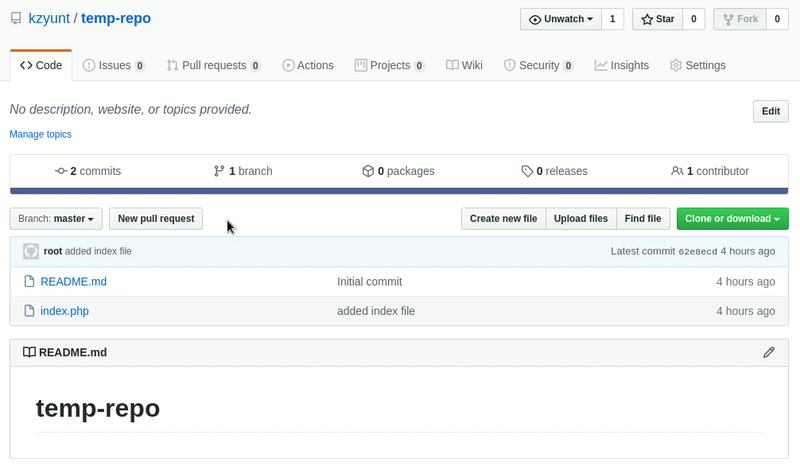Open the 0 releases link
This screenshot has height=474, width=800.
(554, 171)
